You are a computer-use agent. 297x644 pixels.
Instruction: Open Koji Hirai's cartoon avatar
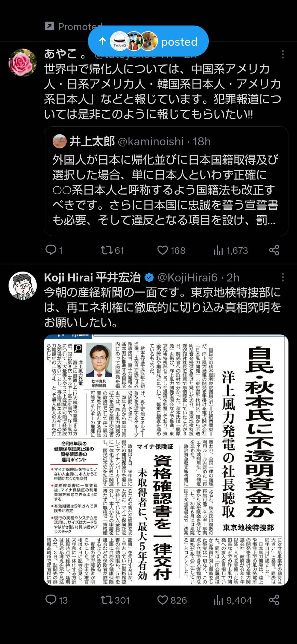pyautogui.click(x=23, y=286)
